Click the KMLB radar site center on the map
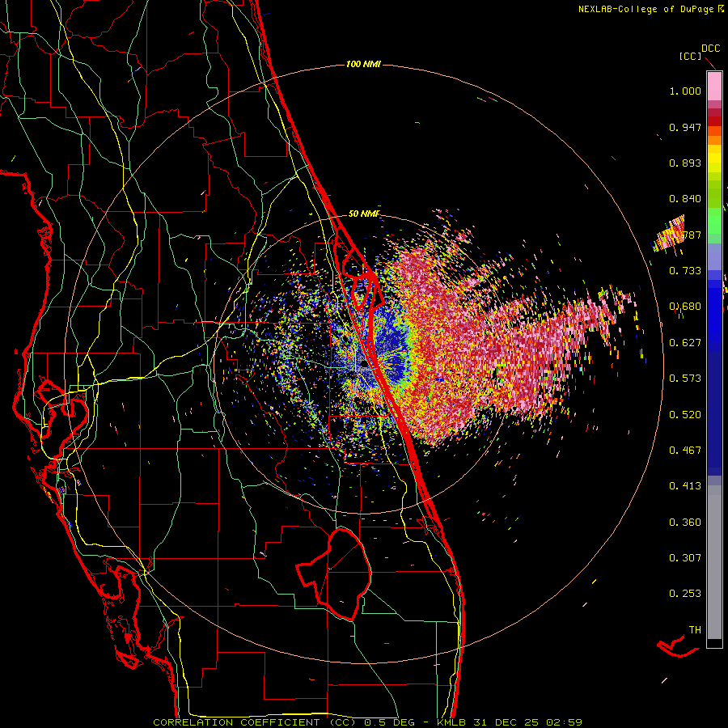 (x=365, y=365)
